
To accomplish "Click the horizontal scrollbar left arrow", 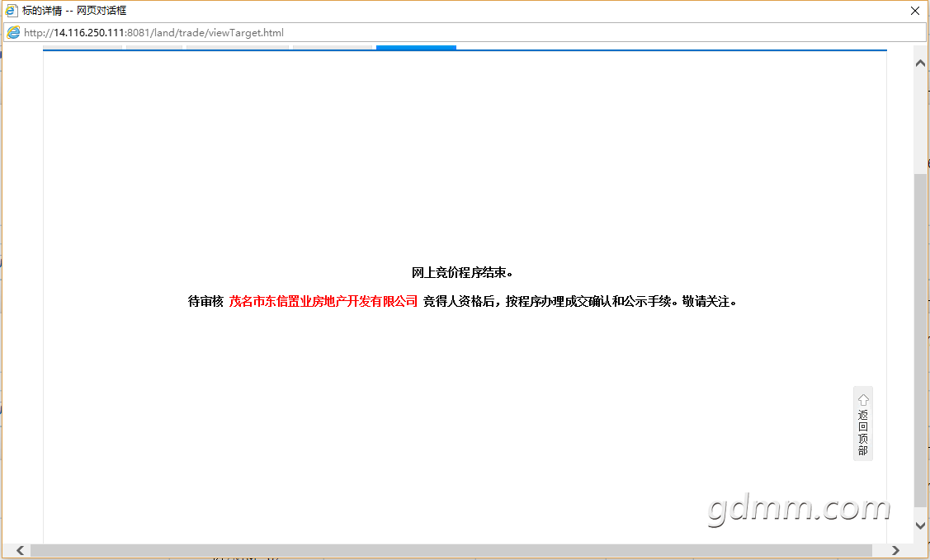I will (x=20, y=551).
